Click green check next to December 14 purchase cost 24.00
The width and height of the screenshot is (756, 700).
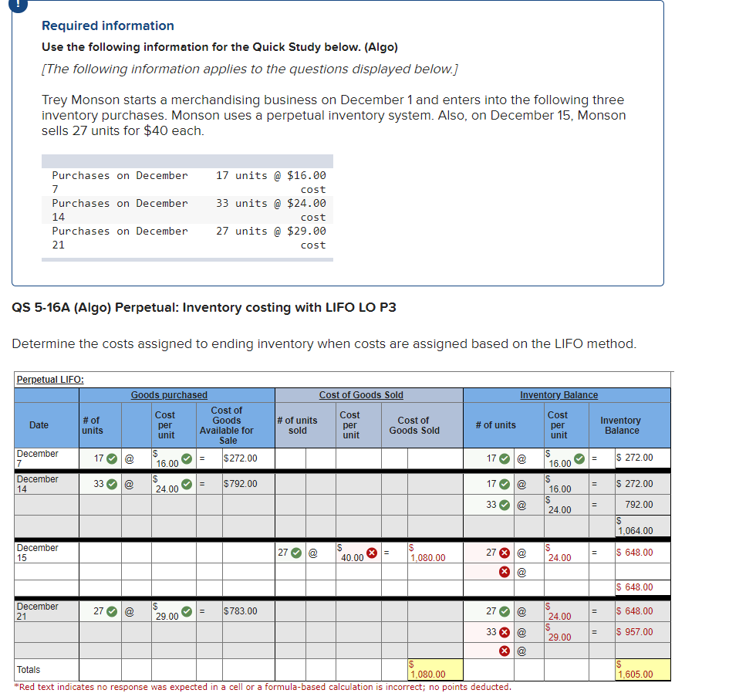pos(187,484)
